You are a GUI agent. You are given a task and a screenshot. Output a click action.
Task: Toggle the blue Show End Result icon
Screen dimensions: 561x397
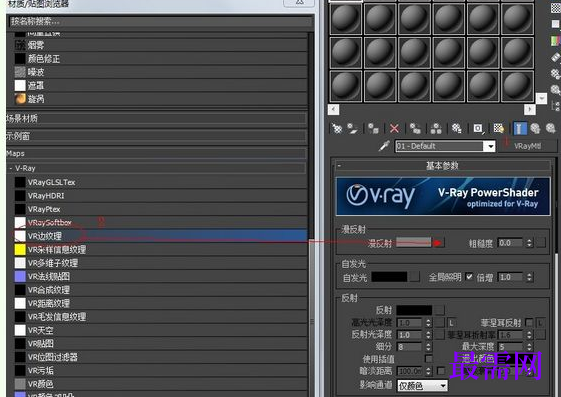pos(520,128)
